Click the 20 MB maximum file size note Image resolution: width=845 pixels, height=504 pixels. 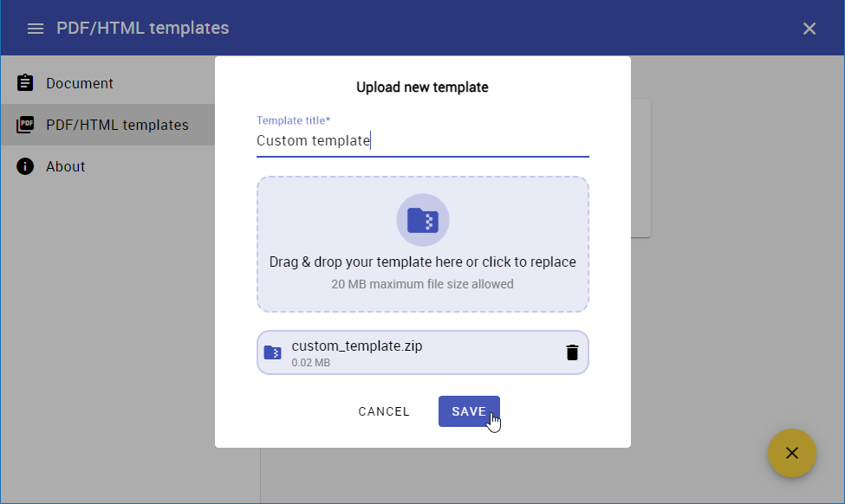click(x=422, y=284)
